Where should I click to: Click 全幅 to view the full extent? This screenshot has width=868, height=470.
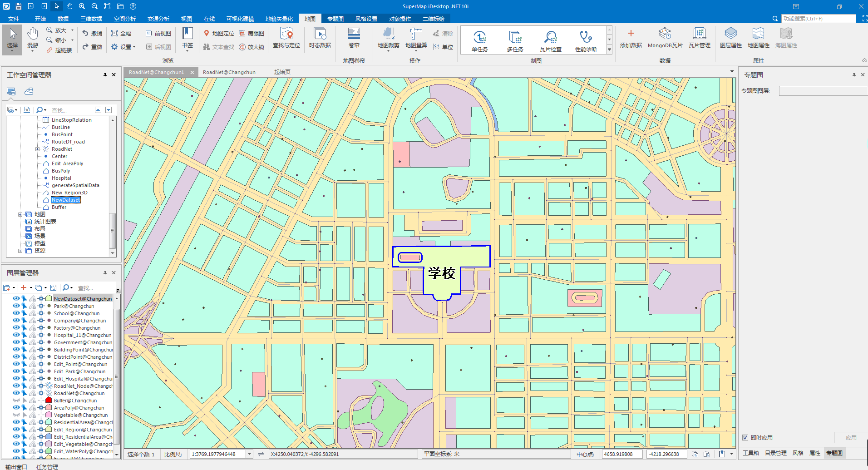pos(121,33)
